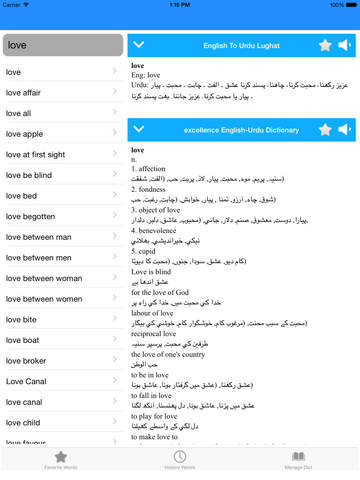Viewport: 360px width, 480px height.
Task: Choose 'love at first sight' entry
Action: (x=62, y=155)
